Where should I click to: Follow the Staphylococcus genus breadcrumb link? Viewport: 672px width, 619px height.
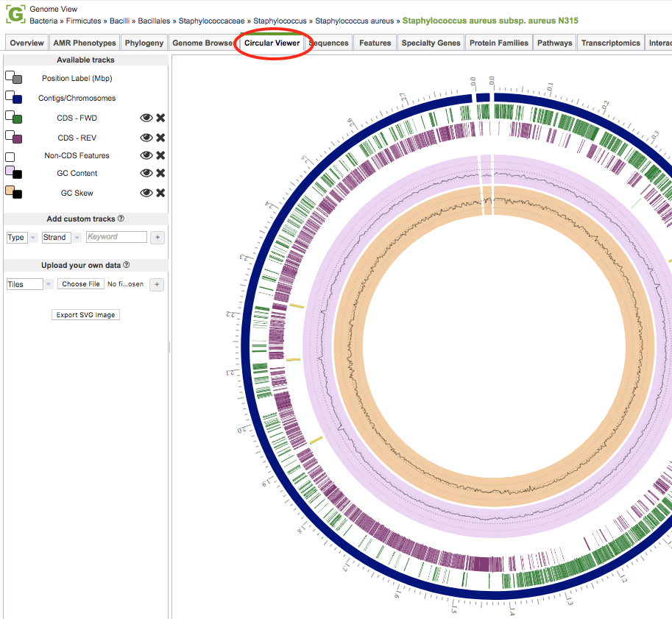[280, 21]
